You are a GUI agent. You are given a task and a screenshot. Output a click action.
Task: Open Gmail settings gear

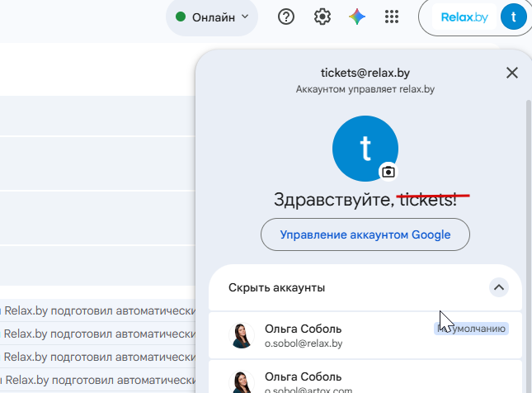[x=322, y=17]
